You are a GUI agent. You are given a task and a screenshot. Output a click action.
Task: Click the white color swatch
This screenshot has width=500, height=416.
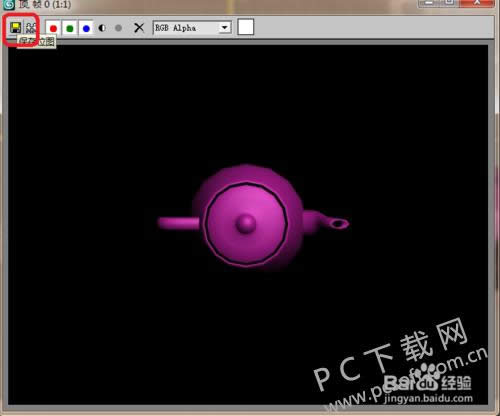[246, 27]
